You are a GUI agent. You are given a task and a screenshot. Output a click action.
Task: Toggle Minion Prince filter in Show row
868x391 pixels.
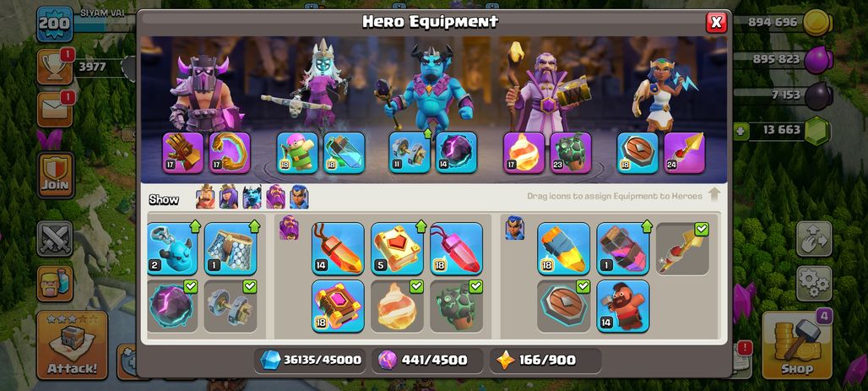[x=252, y=197]
